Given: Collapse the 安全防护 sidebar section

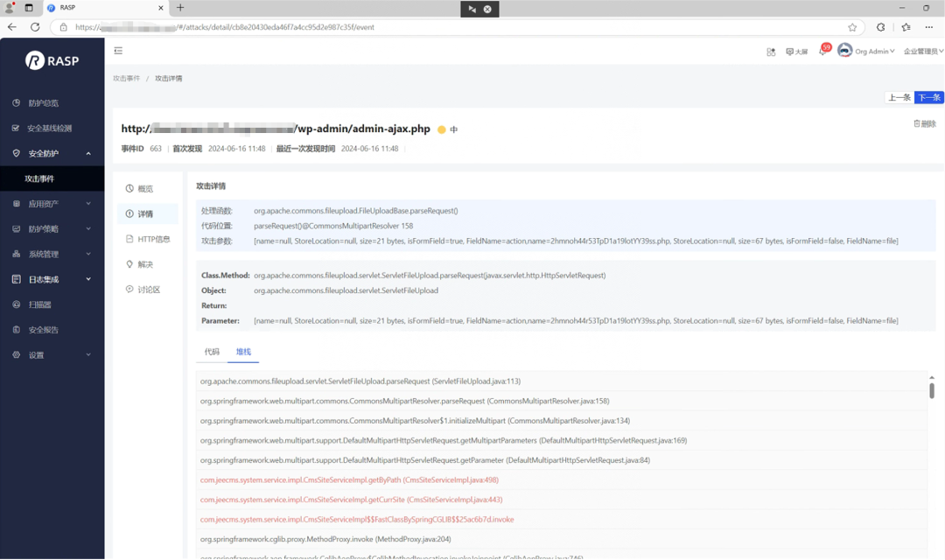Looking at the screenshot, I should (87, 154).
